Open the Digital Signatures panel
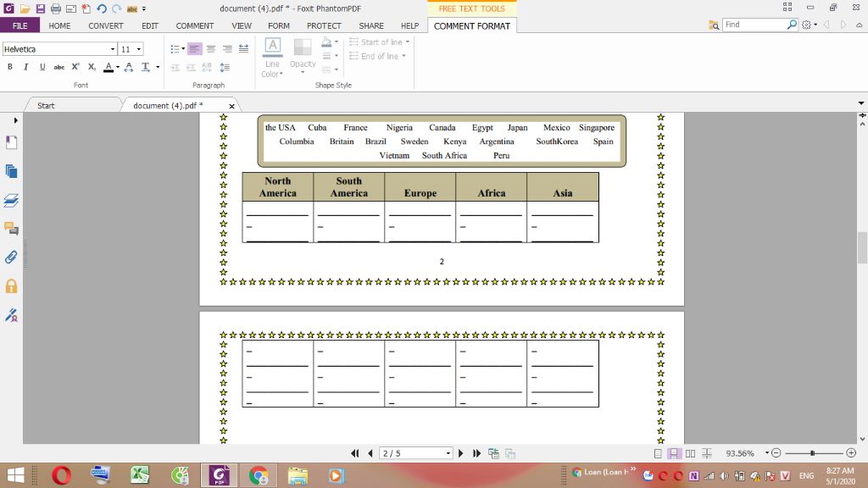868x488 pixels. tap(11, 315)
